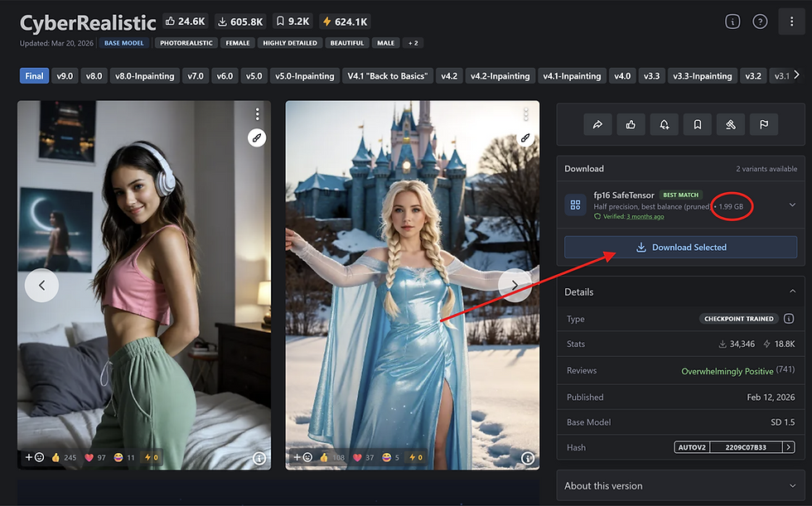Screen dimensions: 812x506
Task: Collapse the Details section
Action: [x=792, y=292]
